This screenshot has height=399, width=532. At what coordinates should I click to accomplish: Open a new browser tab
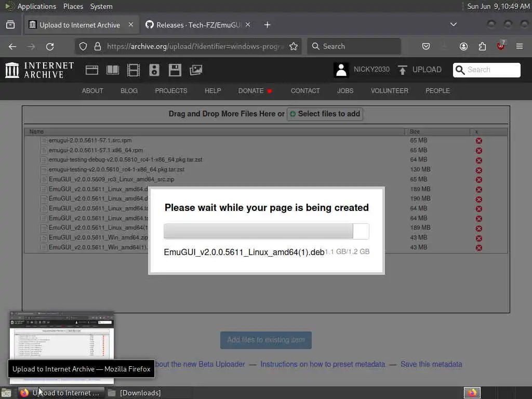point(268,25)
